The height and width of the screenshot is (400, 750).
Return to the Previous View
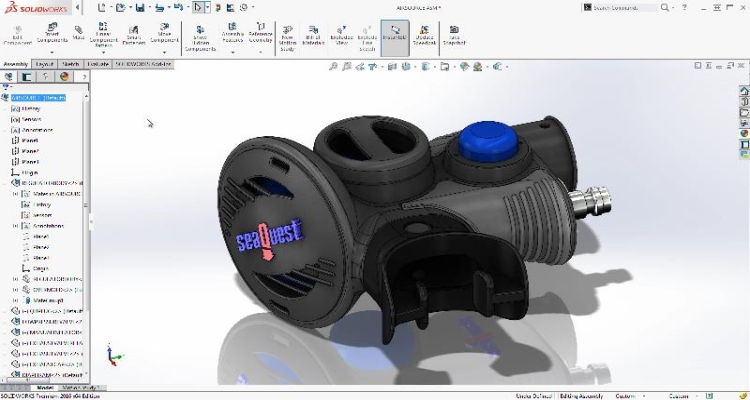pos(360,67)
